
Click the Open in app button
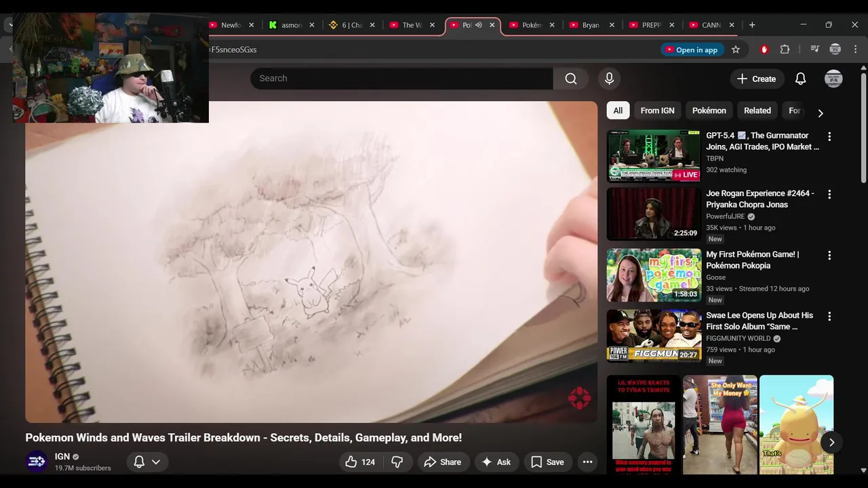pyautogui.click(x=691, y=49)
